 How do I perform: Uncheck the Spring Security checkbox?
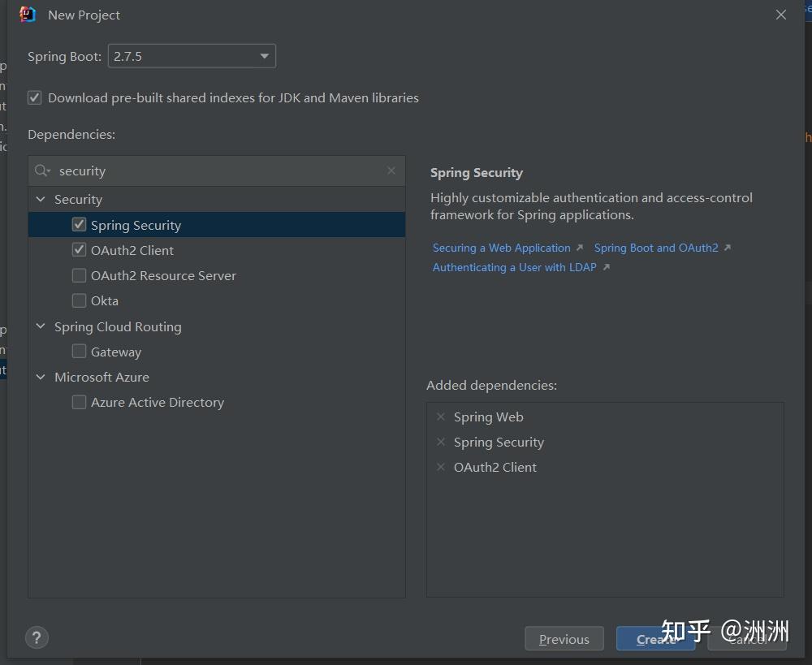tap(79, 224)
